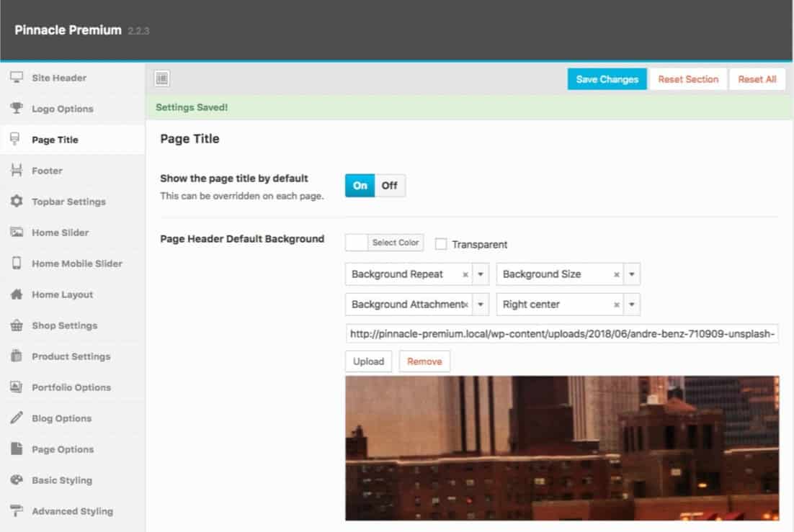
Task: Check the Transparent checkbox
Action: tap(441, 244)
